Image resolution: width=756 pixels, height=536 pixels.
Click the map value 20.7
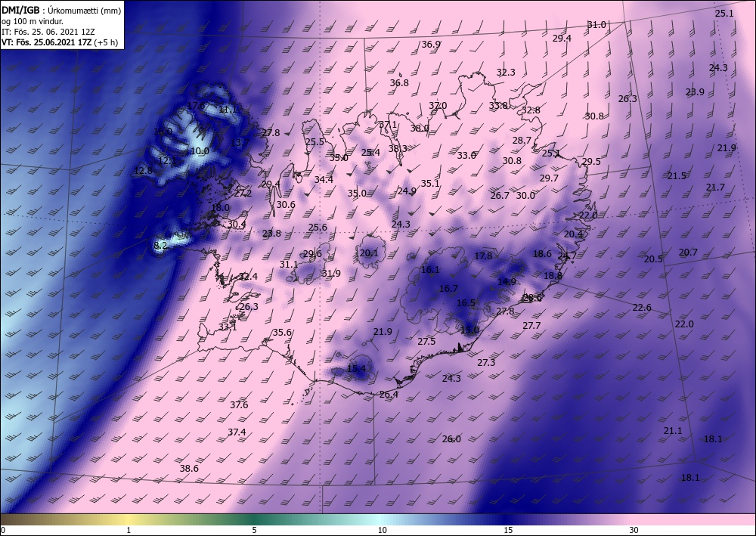click(688, 252)
